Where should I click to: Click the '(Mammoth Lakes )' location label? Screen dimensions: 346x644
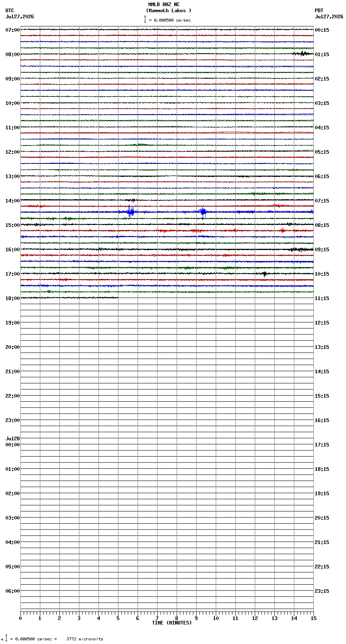pyautogui.click(x=169, y=11)
